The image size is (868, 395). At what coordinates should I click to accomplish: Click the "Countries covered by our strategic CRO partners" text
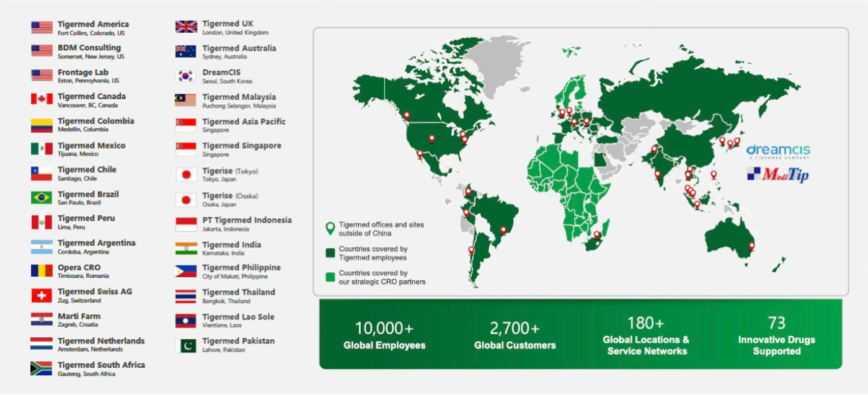point(382,277)
